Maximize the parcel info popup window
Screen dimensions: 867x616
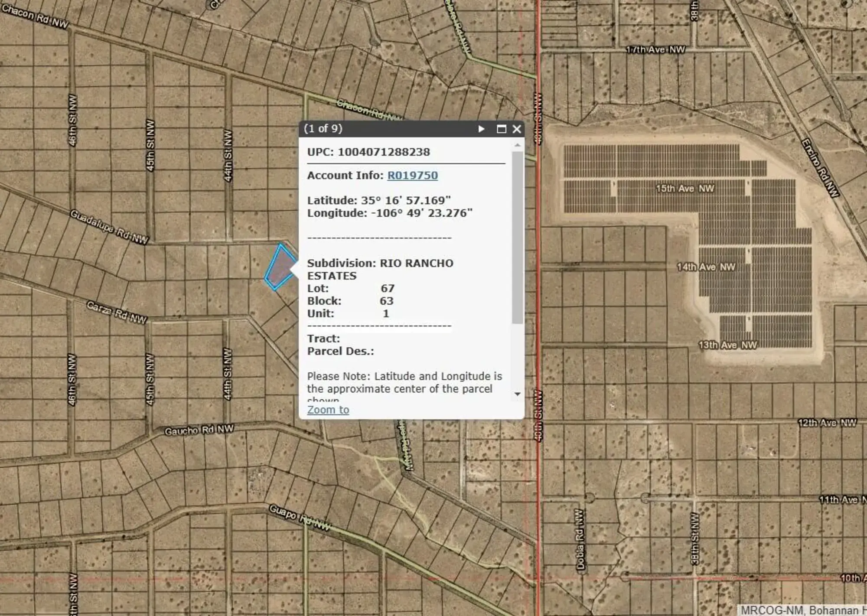[501, 129]
